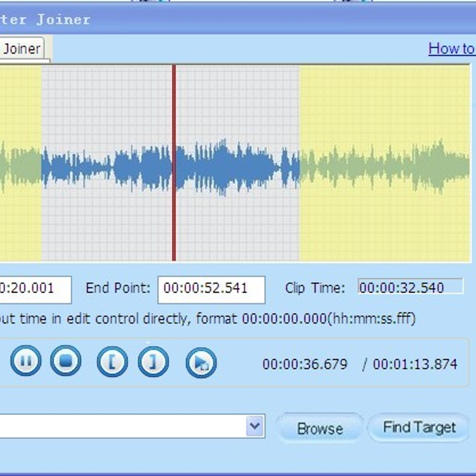Viewport: 476px width, 476px height.
Task: Click the red playhead marker in waveform
Action: coord(174,163)
